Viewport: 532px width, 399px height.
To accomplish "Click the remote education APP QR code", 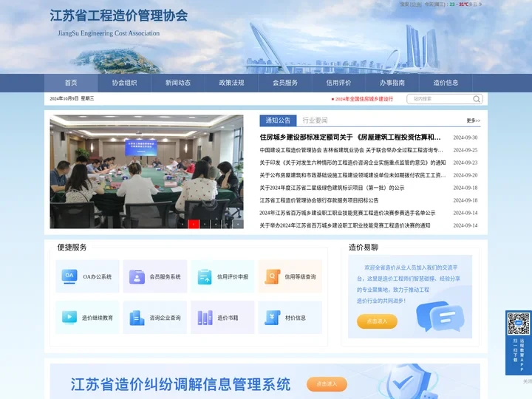I will tap(518, 324).
